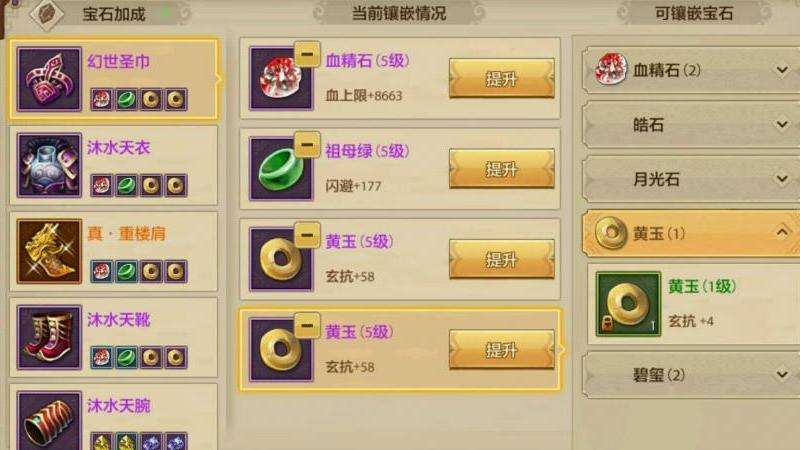Upgrade 祖母绿 with its 提升 button
Screen dimensions: 800x450
(x=502, y=169)
